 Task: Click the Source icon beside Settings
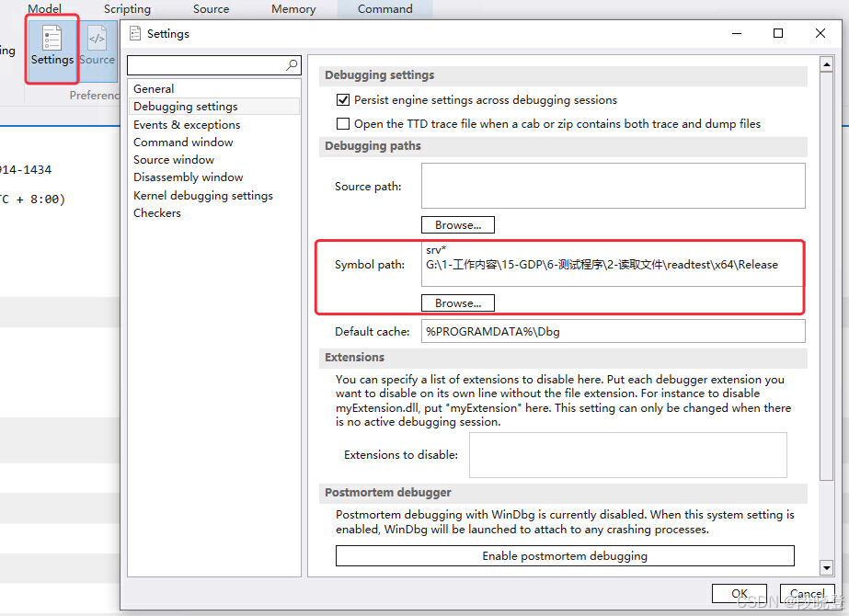pyautogui.click(x=98, y=46)
